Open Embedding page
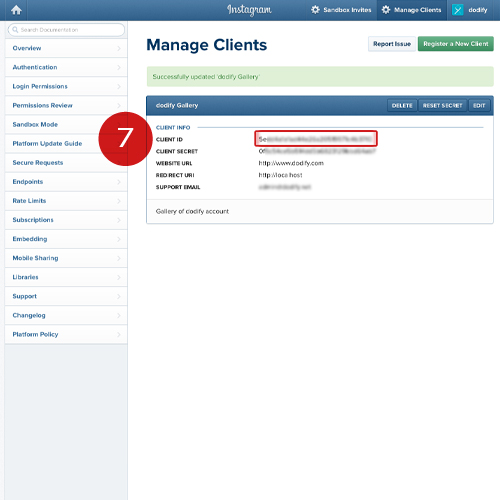The image size is (500, 500). [66, 239]
